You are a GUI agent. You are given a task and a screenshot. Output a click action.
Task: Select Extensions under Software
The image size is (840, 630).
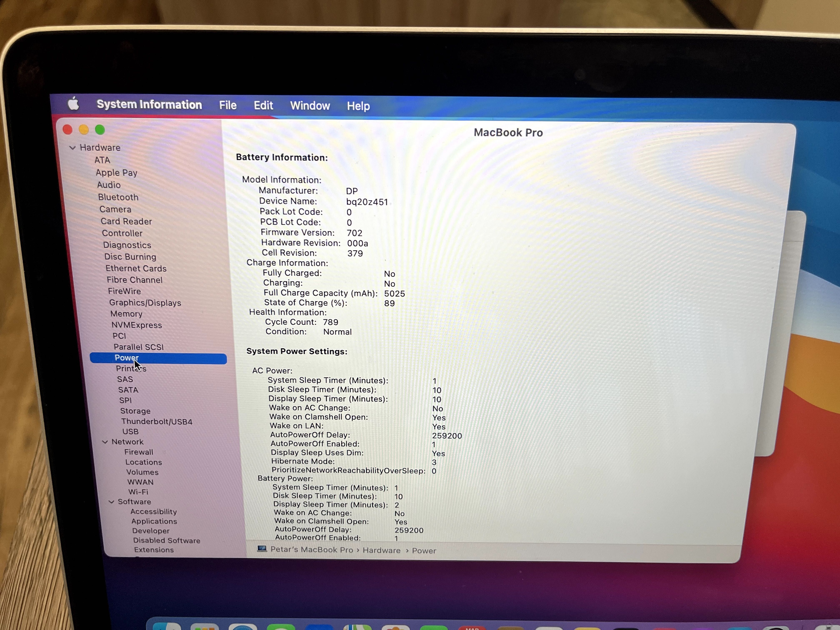(153, 550)
